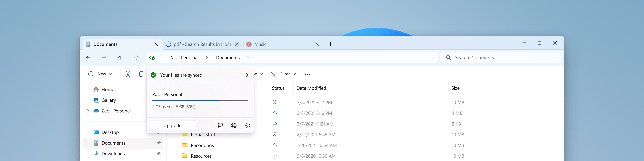
Task: Click the Upgrade button
Action: (172, 126)
